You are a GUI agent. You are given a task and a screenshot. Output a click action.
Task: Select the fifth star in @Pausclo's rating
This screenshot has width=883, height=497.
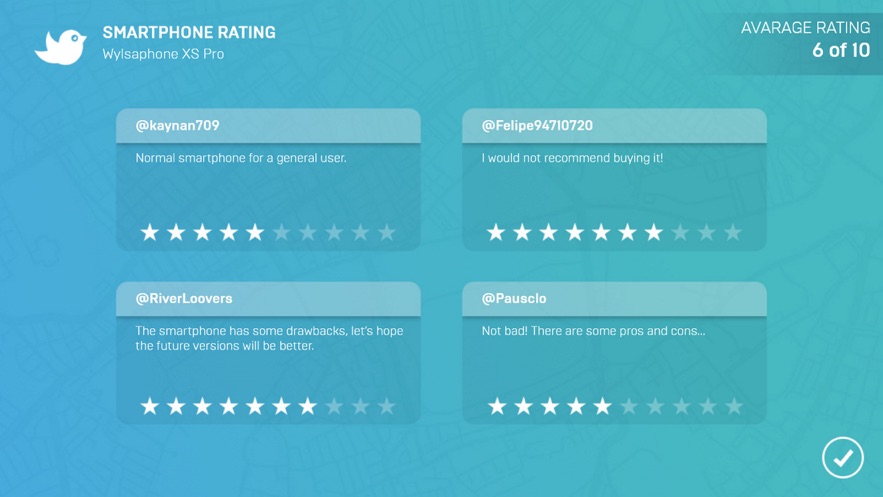[602, 405]
